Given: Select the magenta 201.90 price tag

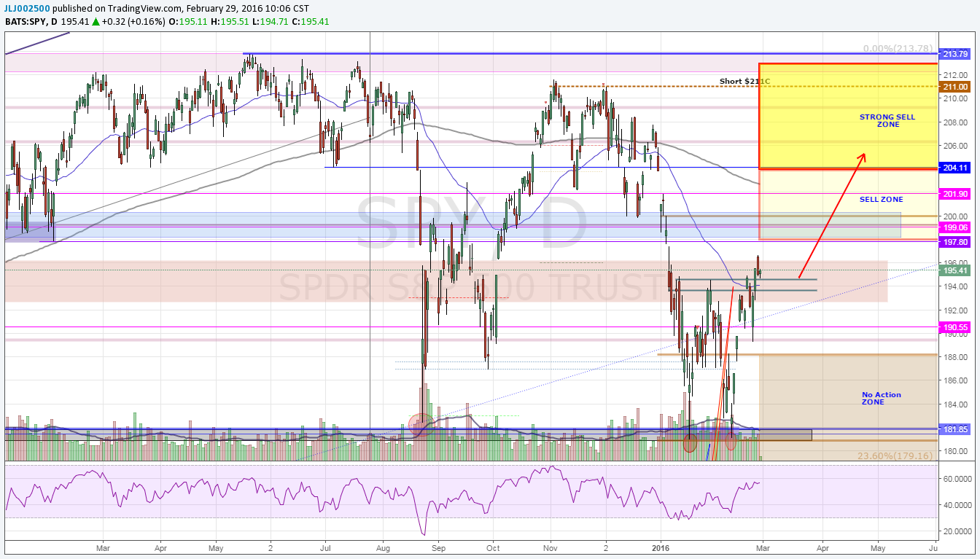Looking at the screenshot, I should [955, 194].
